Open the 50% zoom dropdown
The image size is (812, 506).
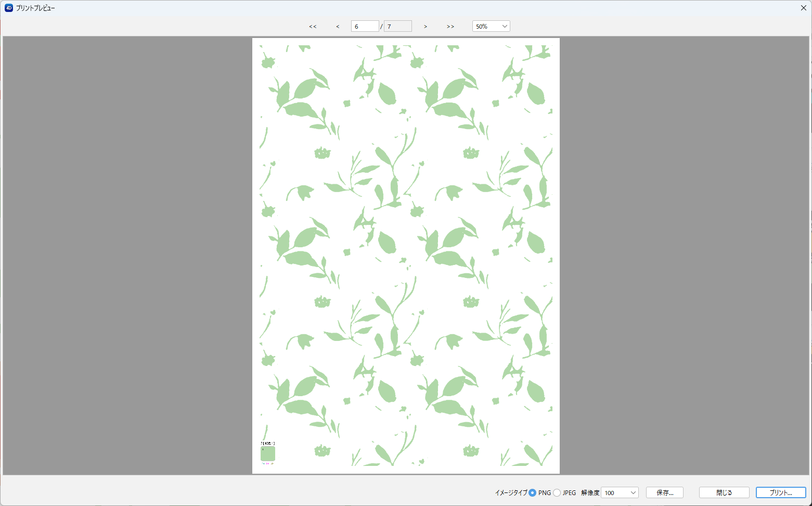coord(491,27)
